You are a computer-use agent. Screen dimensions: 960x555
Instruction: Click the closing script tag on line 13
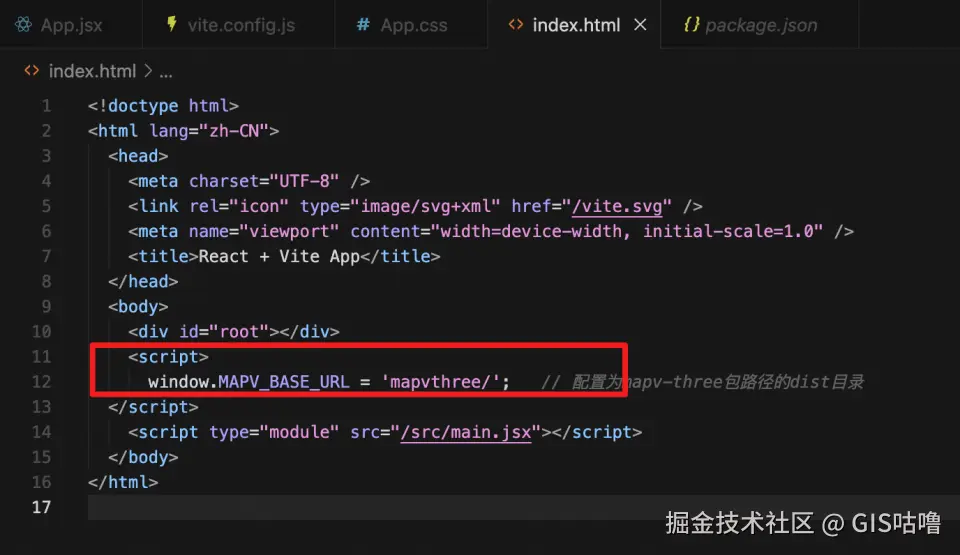pyautogui.click(x=153, y=407)
